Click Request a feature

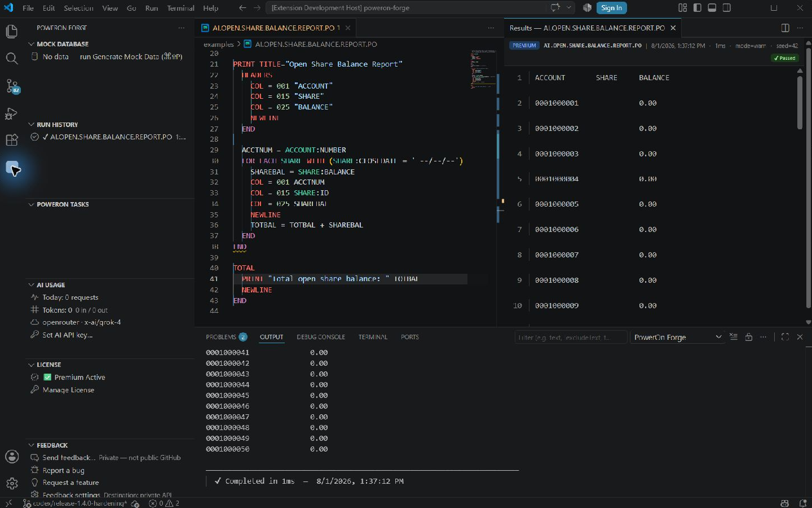[x=70, y=483]
